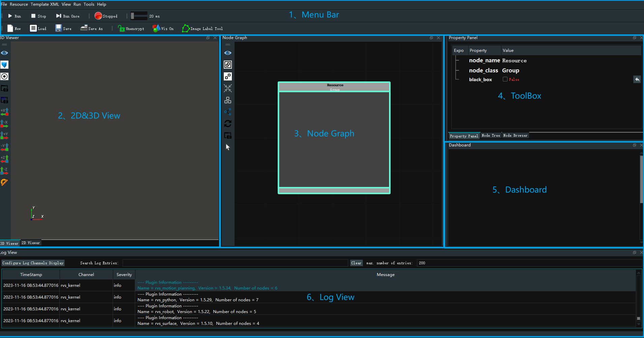Click the TimeStamp column header
This screenshot has height=338, width=644.
pos(31,274)
